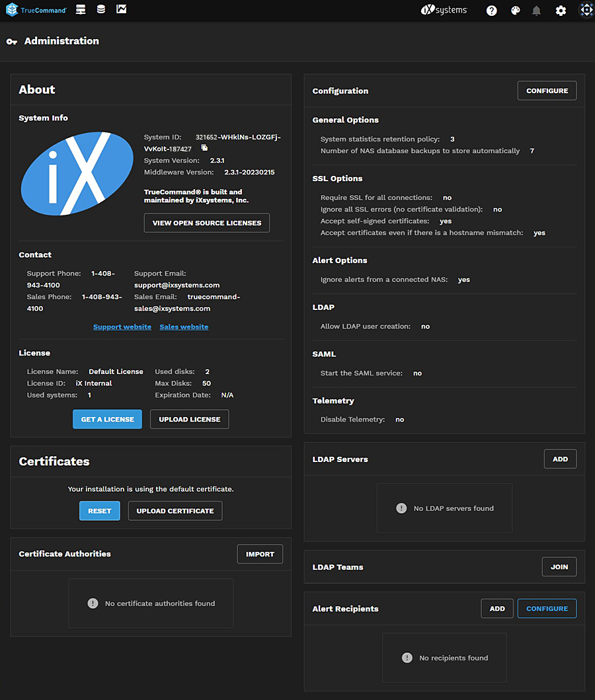The height and width of the screenshot is (700, 595).
Task: Click the Get a License button
Action: (107, 419)
